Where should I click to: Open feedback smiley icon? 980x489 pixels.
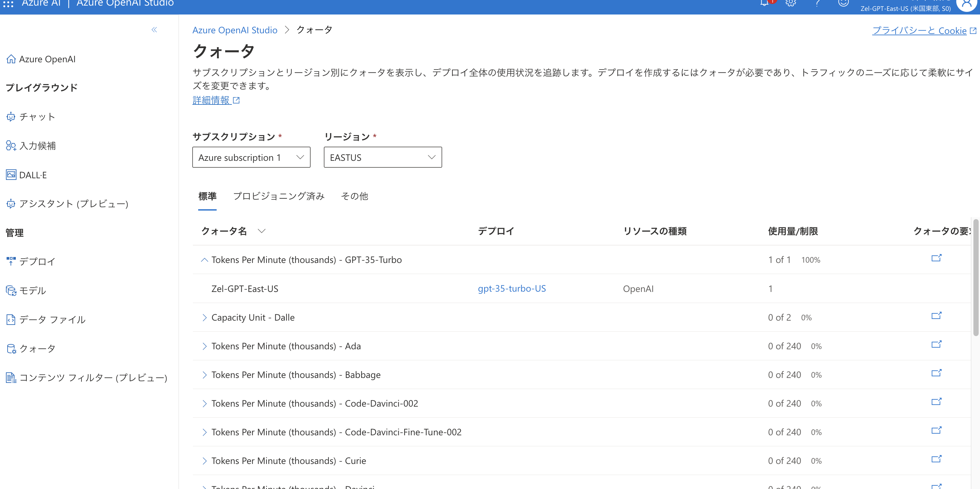(843, 3)
